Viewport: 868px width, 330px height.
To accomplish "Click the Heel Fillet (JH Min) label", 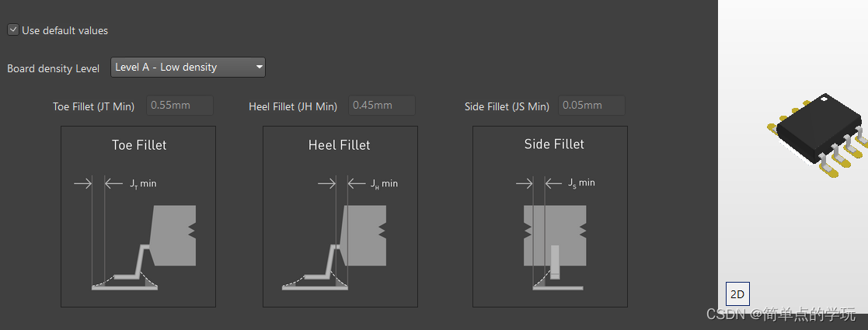I will click(x=293, y=106).
